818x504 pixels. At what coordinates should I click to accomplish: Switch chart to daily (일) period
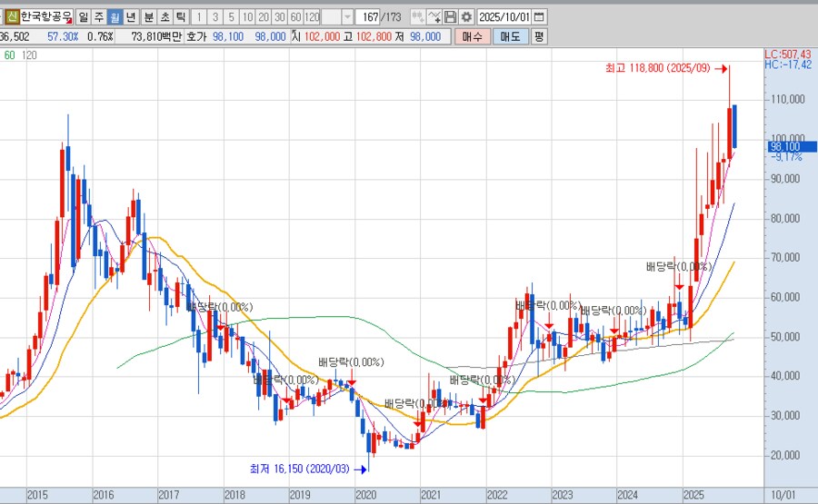(83, 17)
